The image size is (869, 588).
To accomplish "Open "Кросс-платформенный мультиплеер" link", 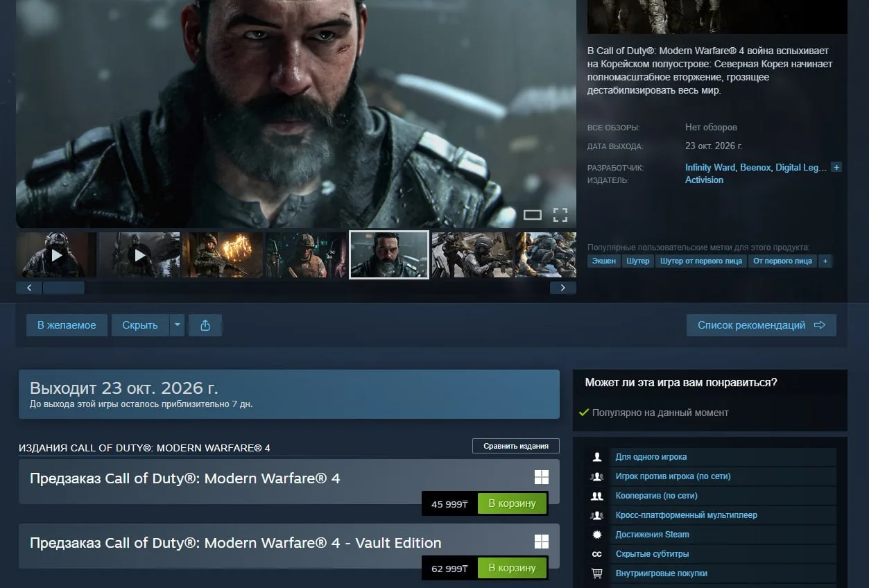I will click(686, 515).
